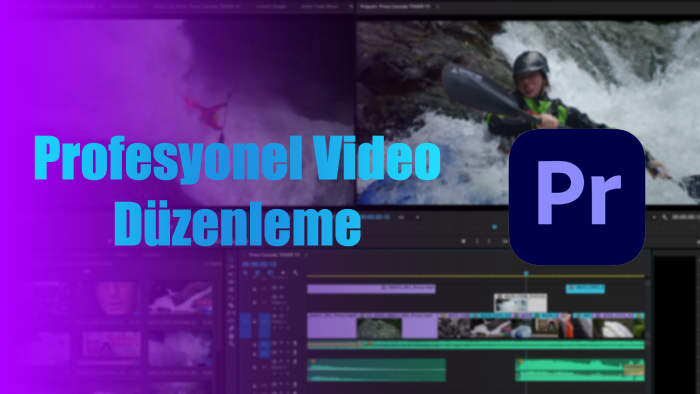The width and height of the screenshot is (700, 394).
Task: Select the Pen tool in tools strip
Action: point(231,328)
